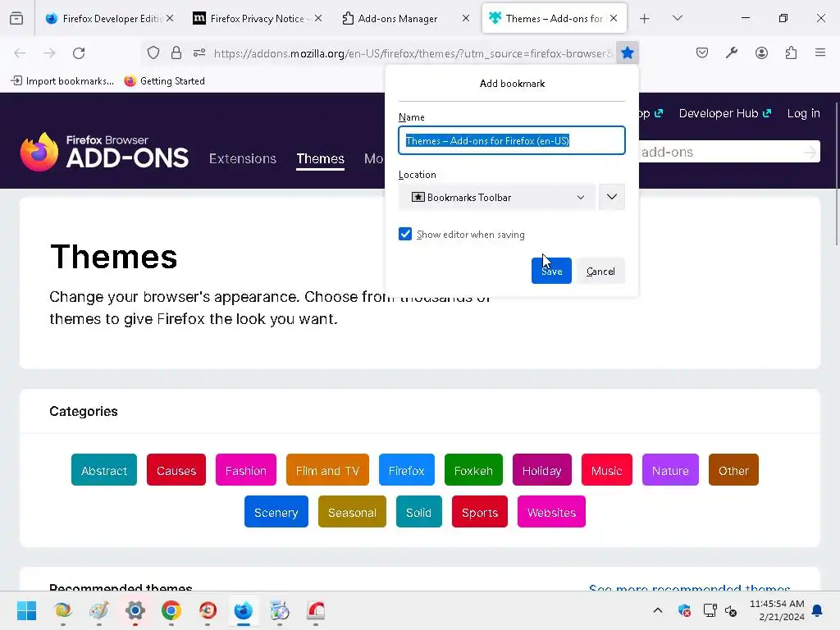Close the Firefox Developer Edition tab
The height and width of the screenshot is (630, 840).
click(x=170, y=18)
